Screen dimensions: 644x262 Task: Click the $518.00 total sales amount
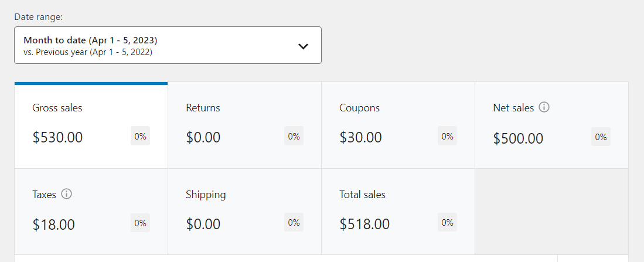364,224
